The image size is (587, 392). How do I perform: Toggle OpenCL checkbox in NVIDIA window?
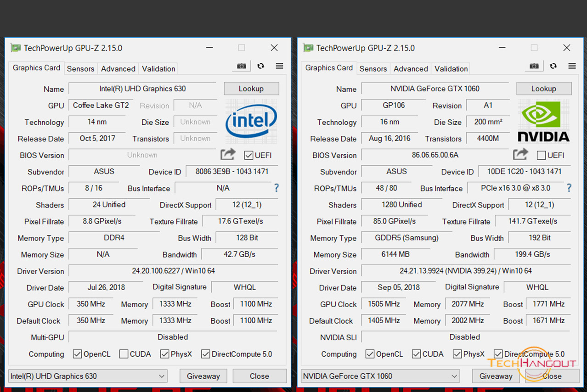point(370,354)
